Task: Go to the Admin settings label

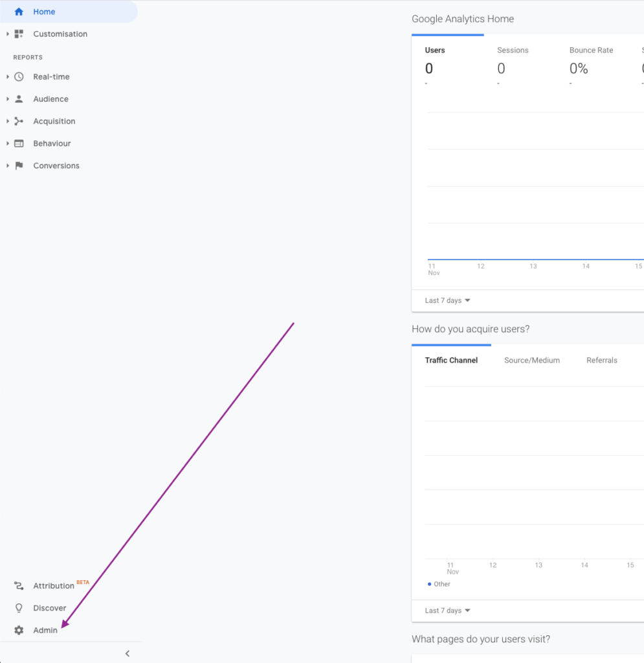Action: [45, 630]
